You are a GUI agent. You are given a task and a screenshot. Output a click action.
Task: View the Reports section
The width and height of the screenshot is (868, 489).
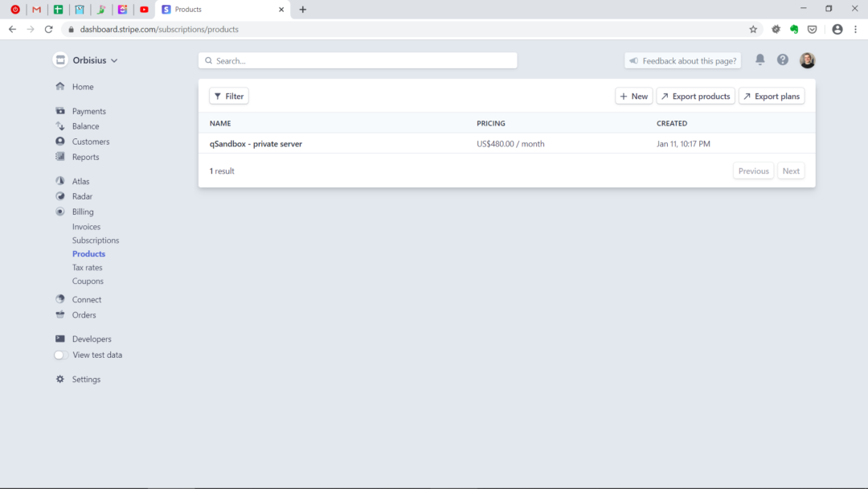pos(86,157)
